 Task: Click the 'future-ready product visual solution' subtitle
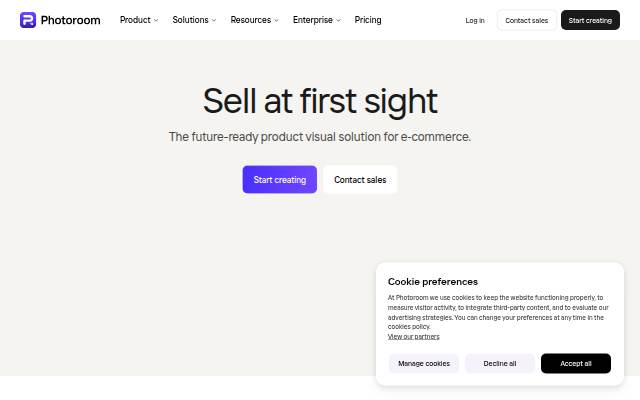click(x=320, y=137)
